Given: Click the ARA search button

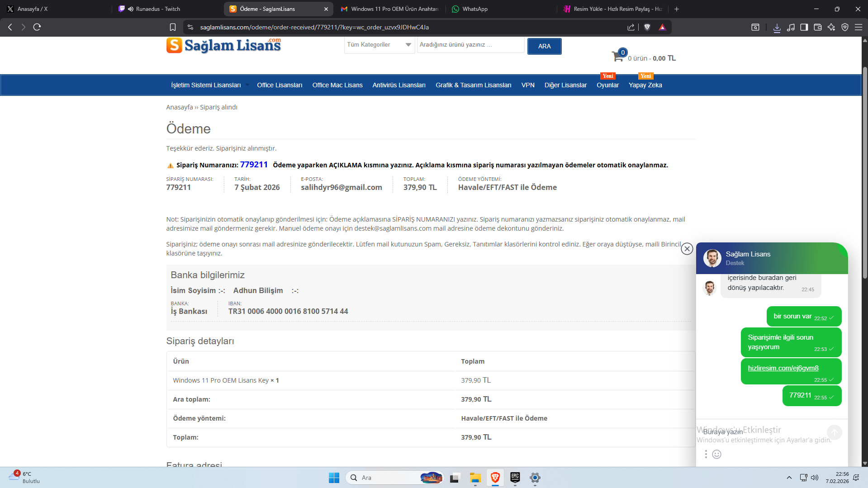Looking at the screenshot, I should [x=545, y=46].
